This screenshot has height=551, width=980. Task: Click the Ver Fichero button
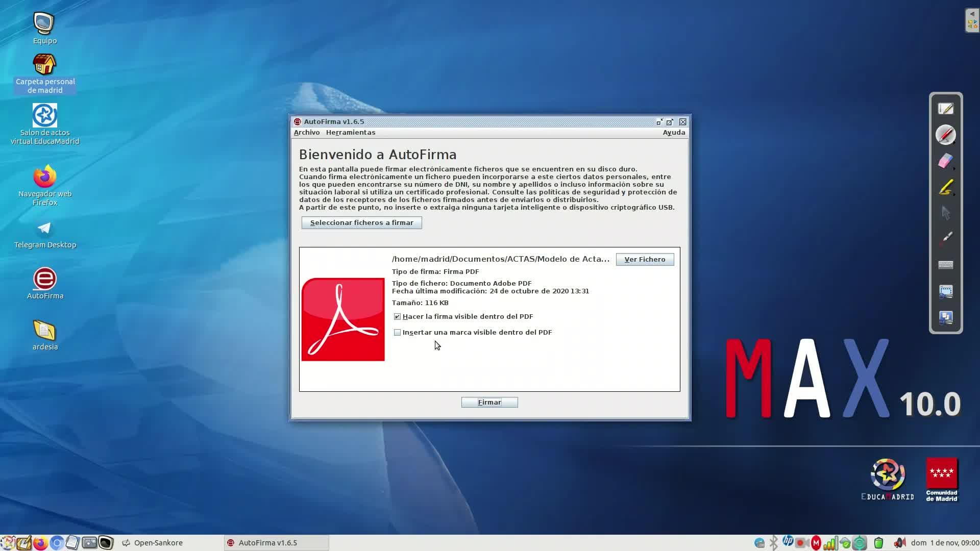(x=644, y=260)
